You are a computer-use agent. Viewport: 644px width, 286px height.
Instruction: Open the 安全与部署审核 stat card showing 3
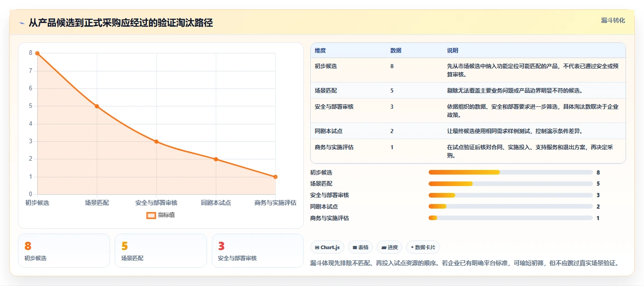tap(258, 251)
